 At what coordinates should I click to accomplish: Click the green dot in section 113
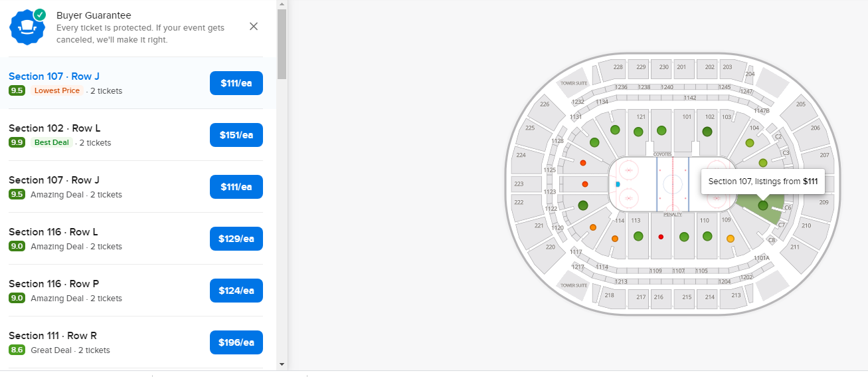[x=638, y=236]
